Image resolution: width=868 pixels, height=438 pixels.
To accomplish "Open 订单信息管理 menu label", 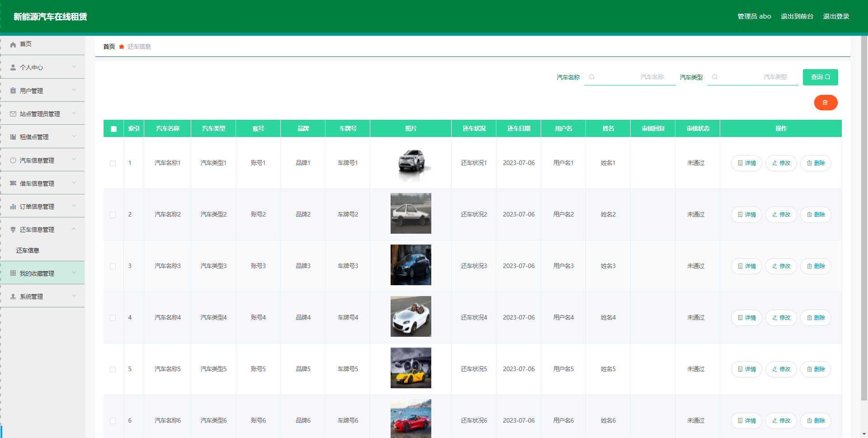I will point(37,207).
